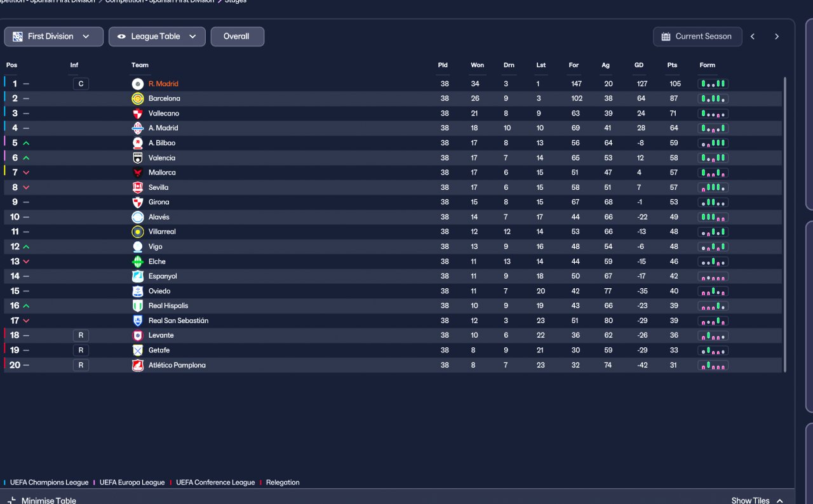
Task: Click Alavés's recent form indicator
Action: click(713, 217)
